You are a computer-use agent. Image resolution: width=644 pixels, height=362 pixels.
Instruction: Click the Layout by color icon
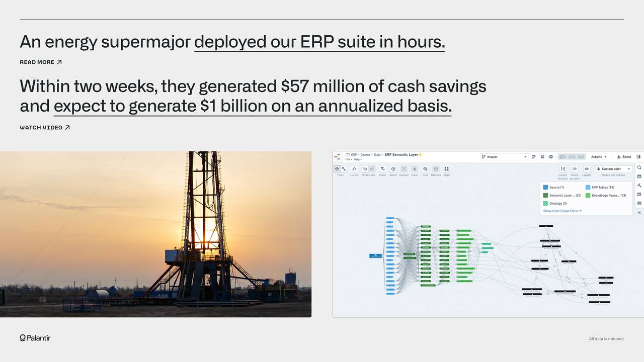point(562,169)
